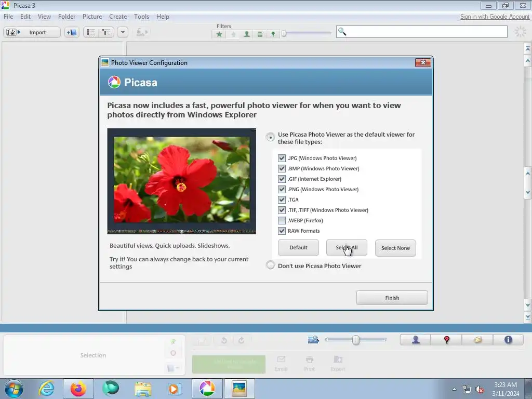
Task: Click the Select None button
Action: tap(395, 248)
